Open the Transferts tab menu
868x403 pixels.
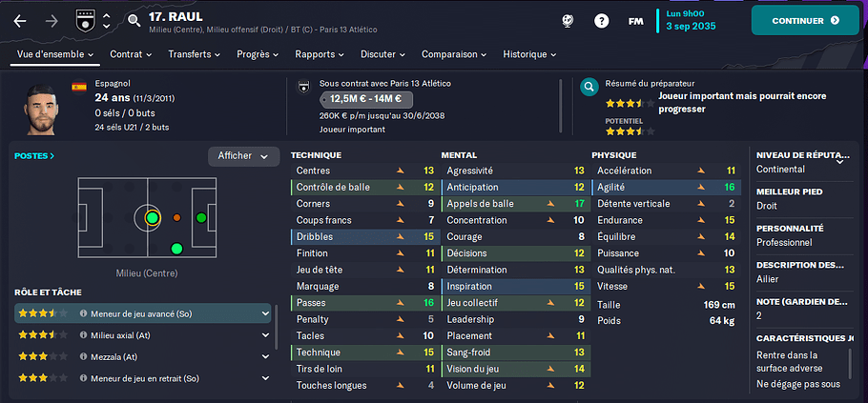tap(195, 54)
